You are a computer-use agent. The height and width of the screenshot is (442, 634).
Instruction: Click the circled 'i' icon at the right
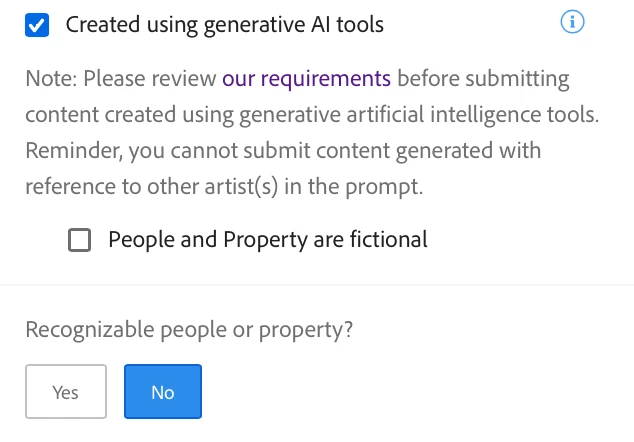pos(573,23)
